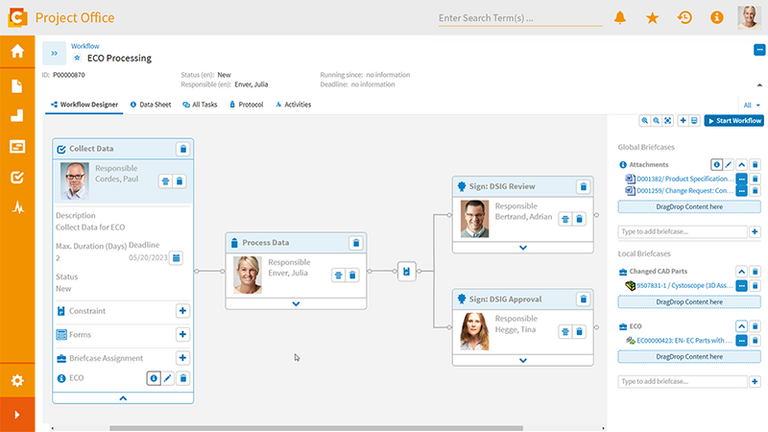
Task: Click constraint node between tasks
Action: point(406,271)
